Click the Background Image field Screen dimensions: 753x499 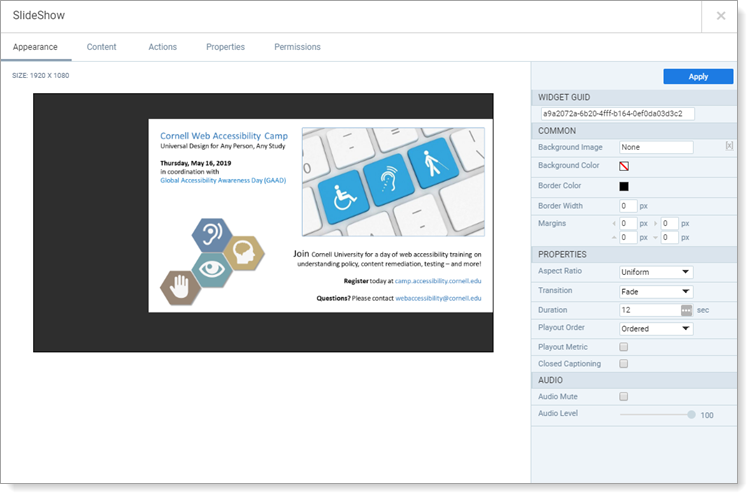point(656,147)
